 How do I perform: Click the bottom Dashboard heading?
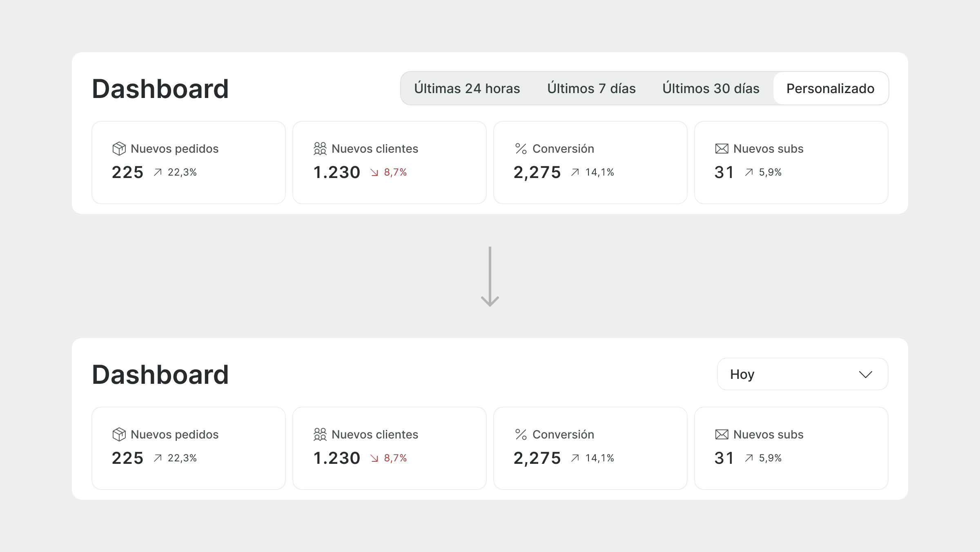(x=160, y=374)
